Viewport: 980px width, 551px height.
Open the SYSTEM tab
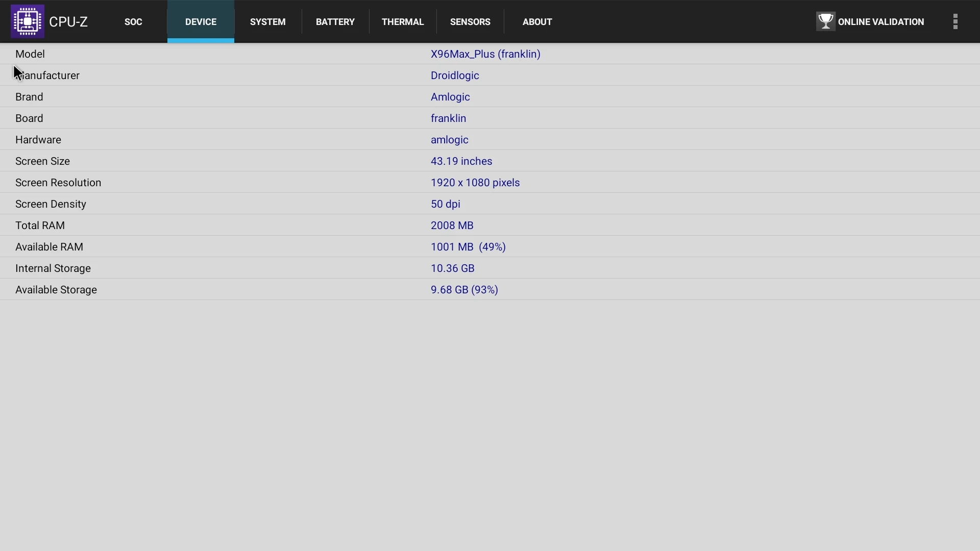coord(267,22)
